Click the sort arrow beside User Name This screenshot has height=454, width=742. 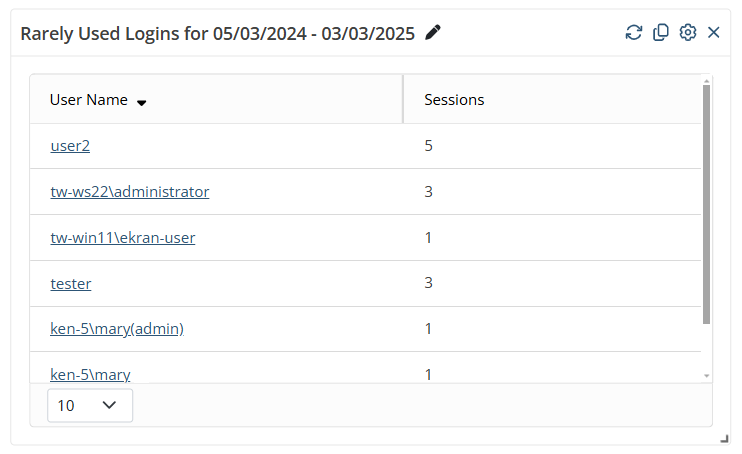click(x=141, y=101)
